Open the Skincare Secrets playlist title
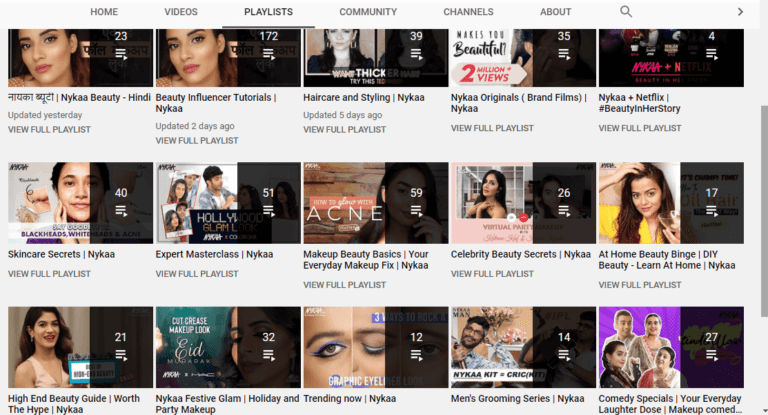Screen dimensions: 768x415 pyautogui.click(x=61, y=254)
